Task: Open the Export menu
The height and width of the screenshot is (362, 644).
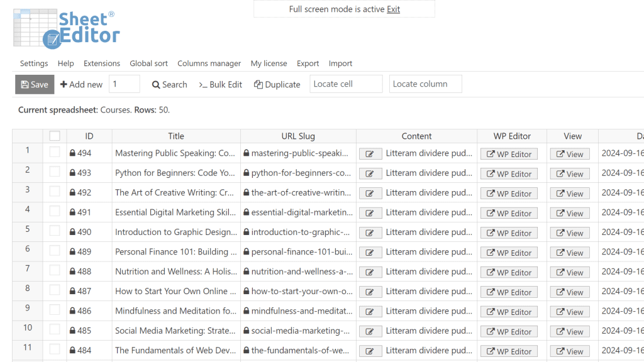Action: pos(308,63)
